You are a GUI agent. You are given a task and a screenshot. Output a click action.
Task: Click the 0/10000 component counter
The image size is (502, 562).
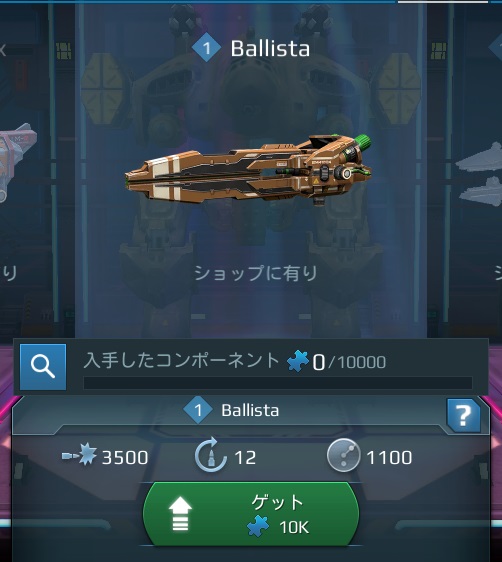click(349, 362)
